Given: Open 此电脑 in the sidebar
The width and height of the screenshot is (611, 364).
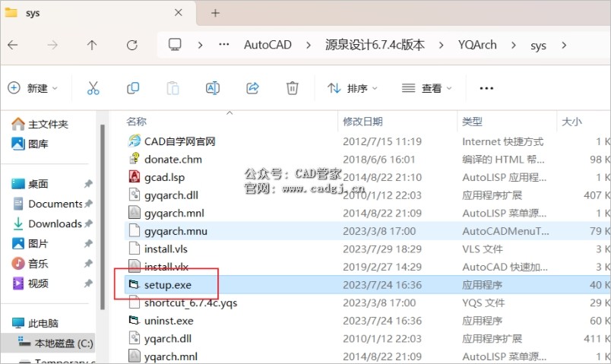Looking at the screenshot, I should pyautogui.click(x=43, y=323).
